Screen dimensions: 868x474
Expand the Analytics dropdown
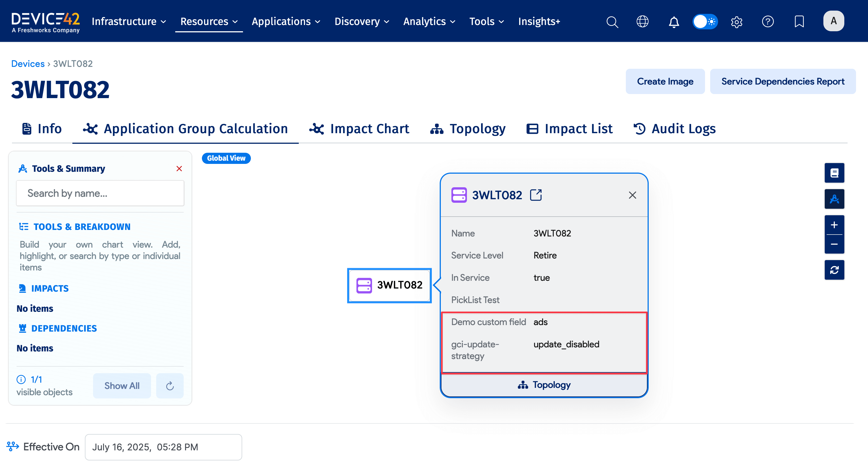[x=429, y=21]
